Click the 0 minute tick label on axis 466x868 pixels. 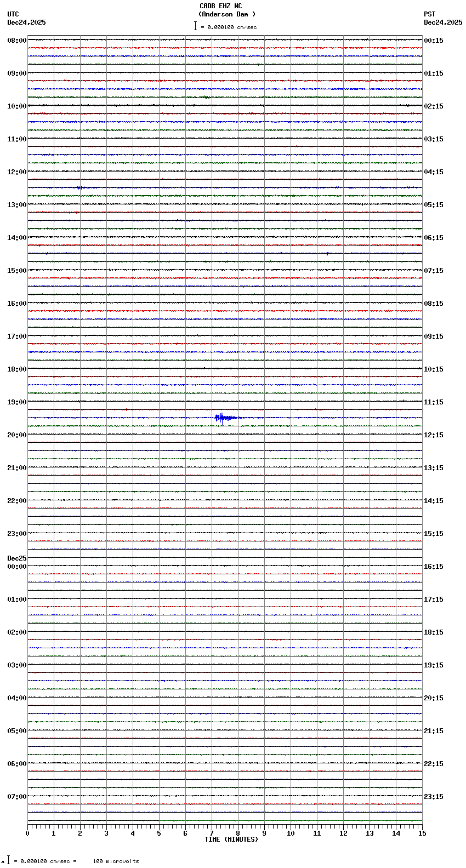point(27,833)
